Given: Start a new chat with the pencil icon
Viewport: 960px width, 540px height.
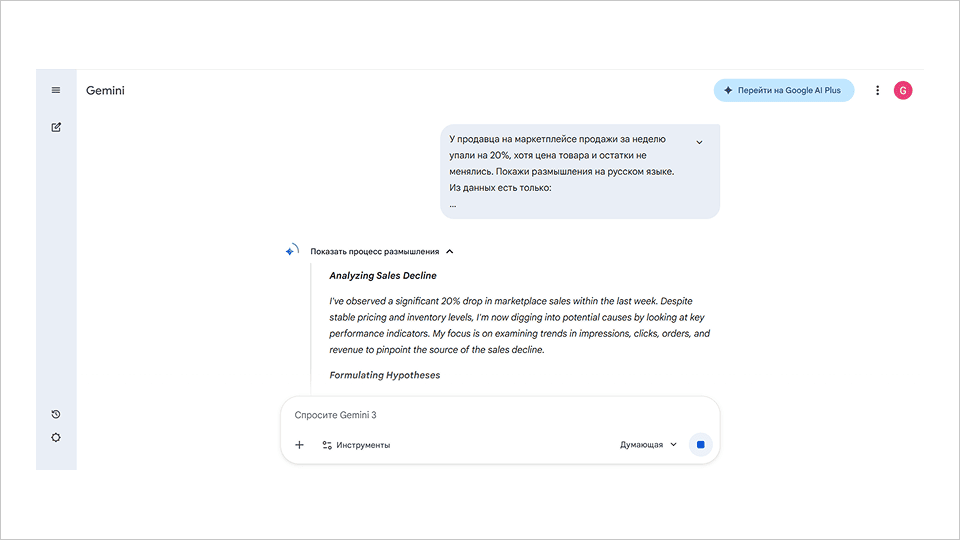Looking at the screenshot, I should (x=56, y=127).
